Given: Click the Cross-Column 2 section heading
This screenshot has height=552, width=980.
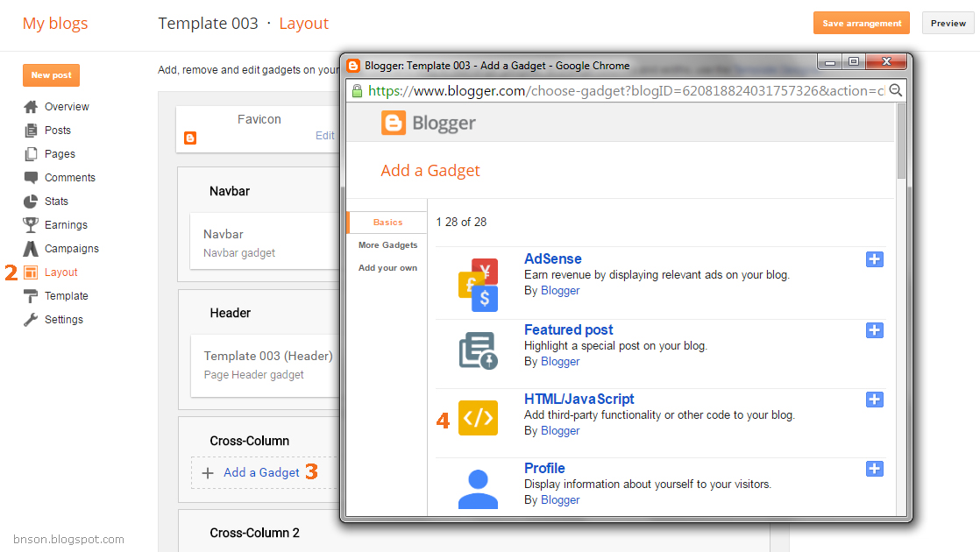Looking at the screenshot, I should [254, 534].
